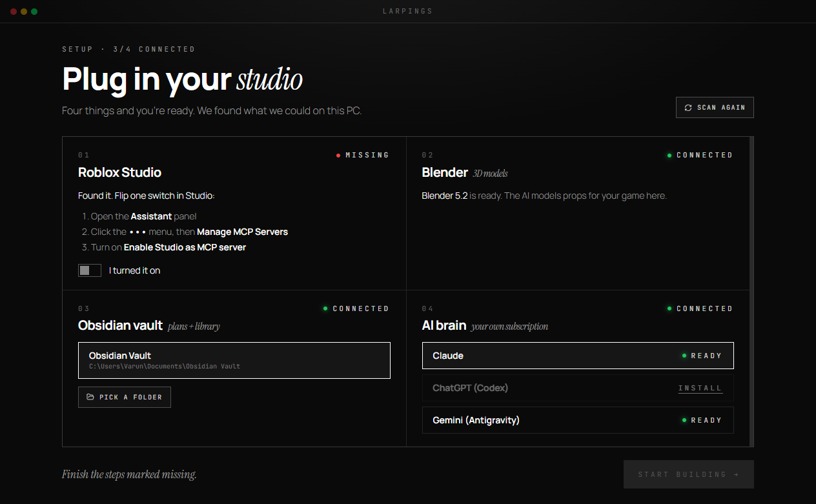The width and height of the screenshot is (816, 504).
Task: Click the Install link for ChatGPT
Action: coord(700,388)
